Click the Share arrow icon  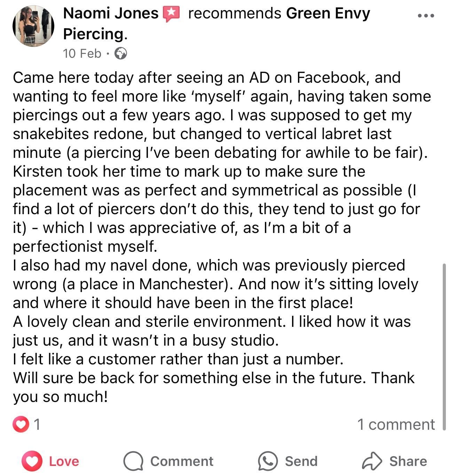tap(372, 461)
